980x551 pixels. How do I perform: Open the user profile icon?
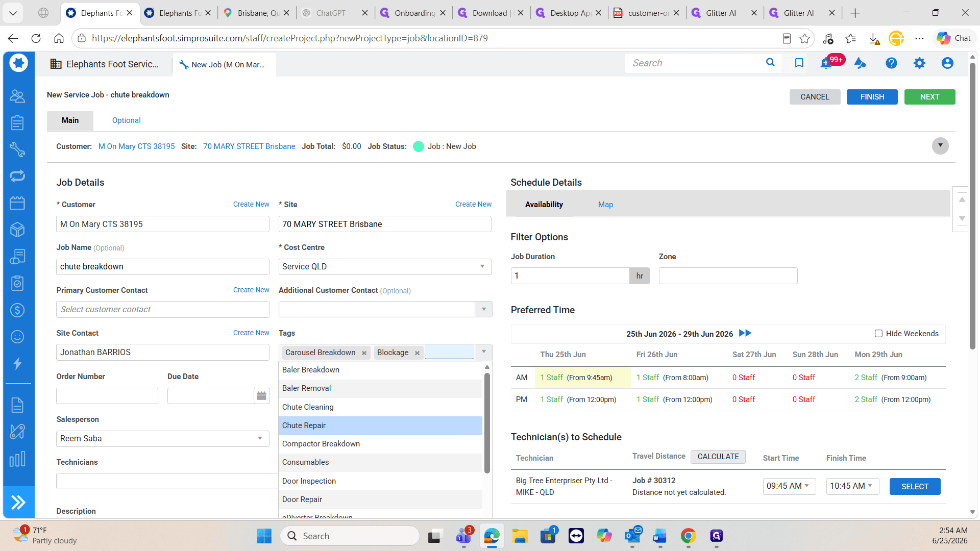(947, 63)
